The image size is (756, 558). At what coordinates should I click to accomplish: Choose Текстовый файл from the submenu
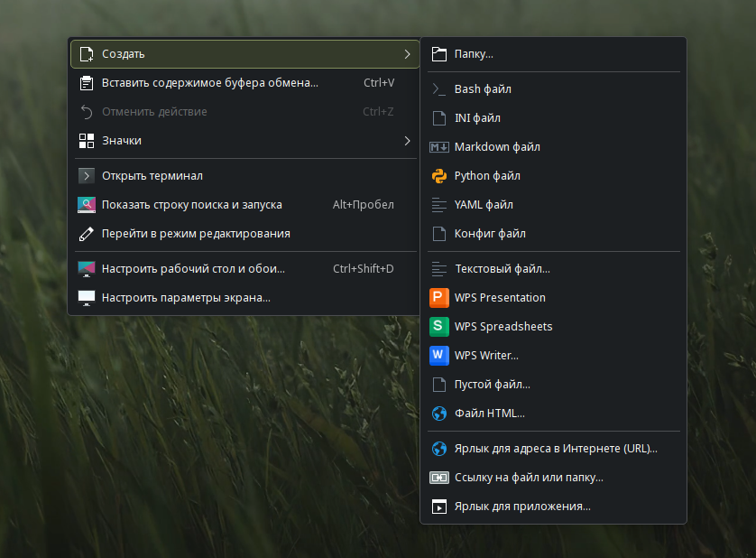click(502, 269)
